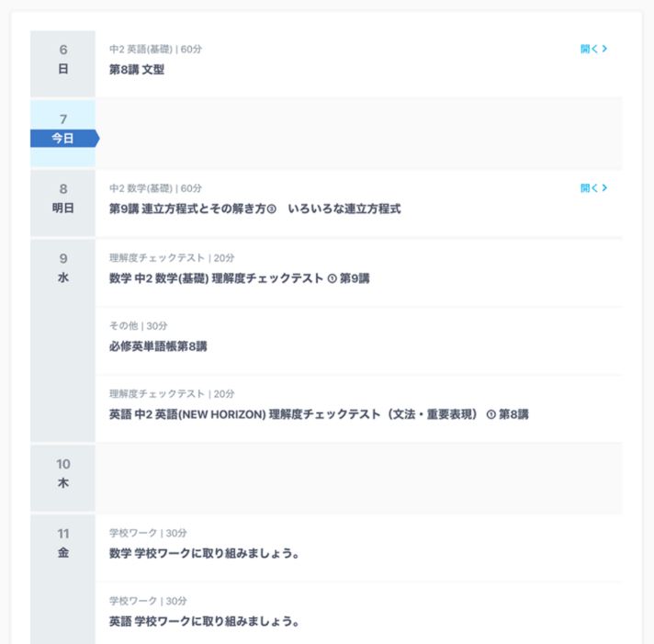Select the 8 明日 date cell
This screenshot has height=644, width=654.
63,203
